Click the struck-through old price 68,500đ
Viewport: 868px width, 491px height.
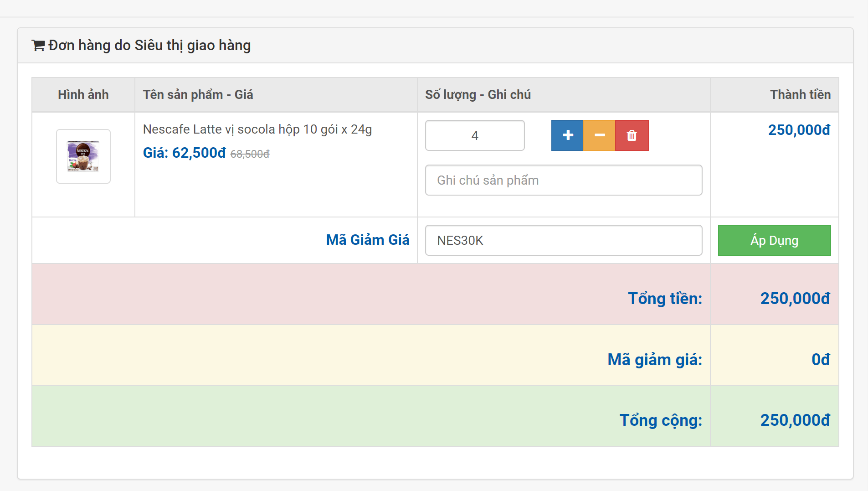click(x=250, y=154)
